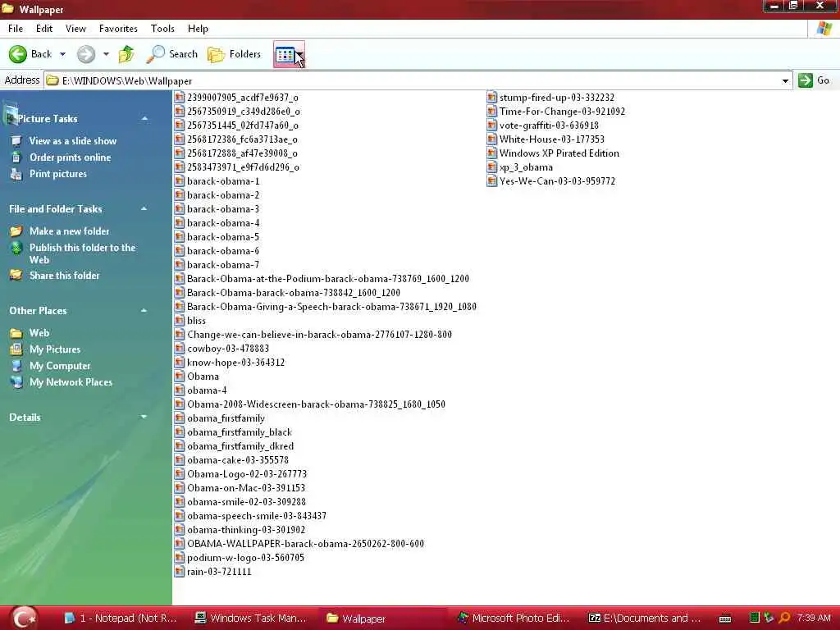Click Print pictures link
840x630 pixels.
pos(58,174)
